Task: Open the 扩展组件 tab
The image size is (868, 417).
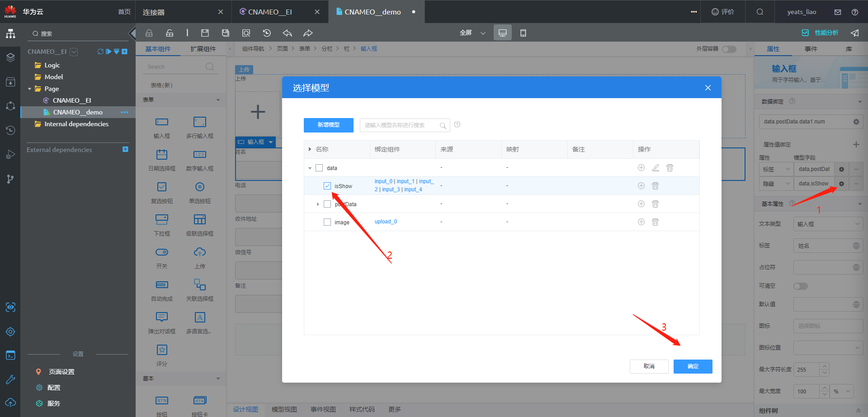Action: (x=203, y=49)
